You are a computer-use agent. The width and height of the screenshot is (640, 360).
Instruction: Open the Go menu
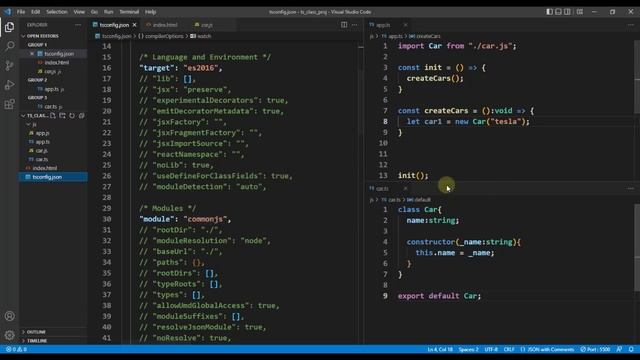94,12
